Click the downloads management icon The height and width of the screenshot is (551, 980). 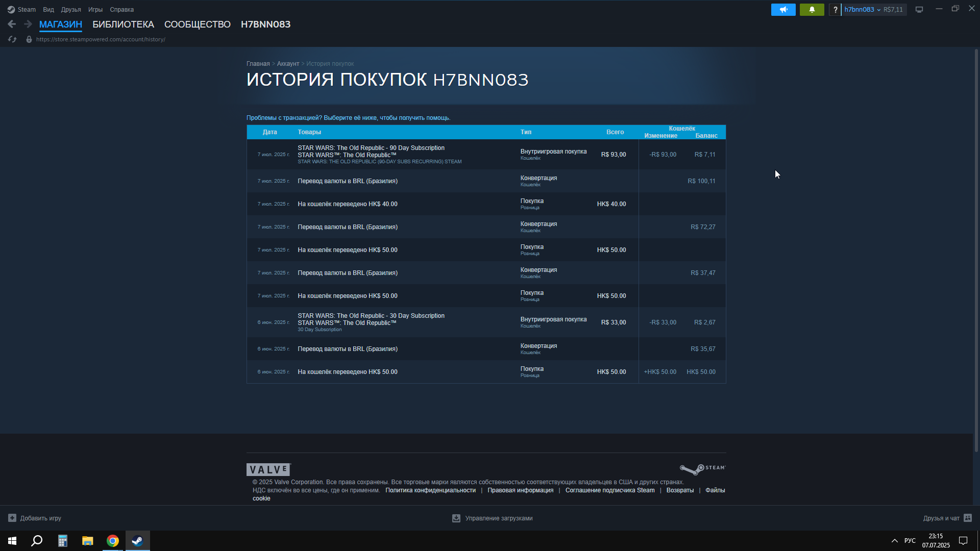456,518
